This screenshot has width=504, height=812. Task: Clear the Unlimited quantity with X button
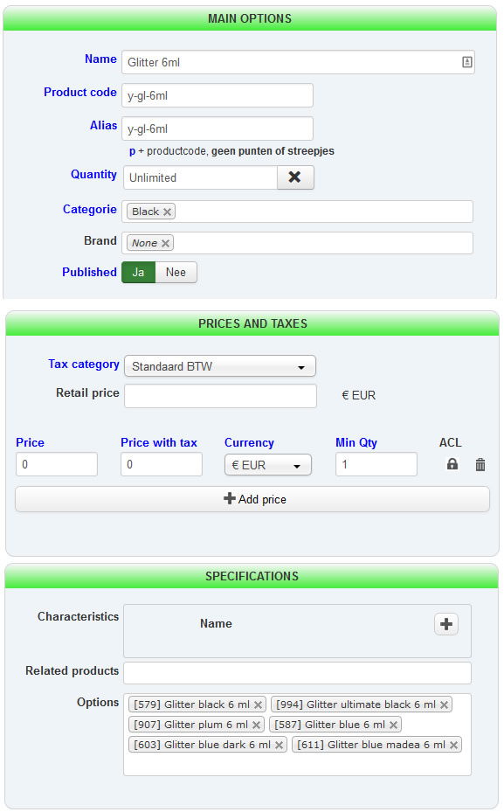point(295,177)
